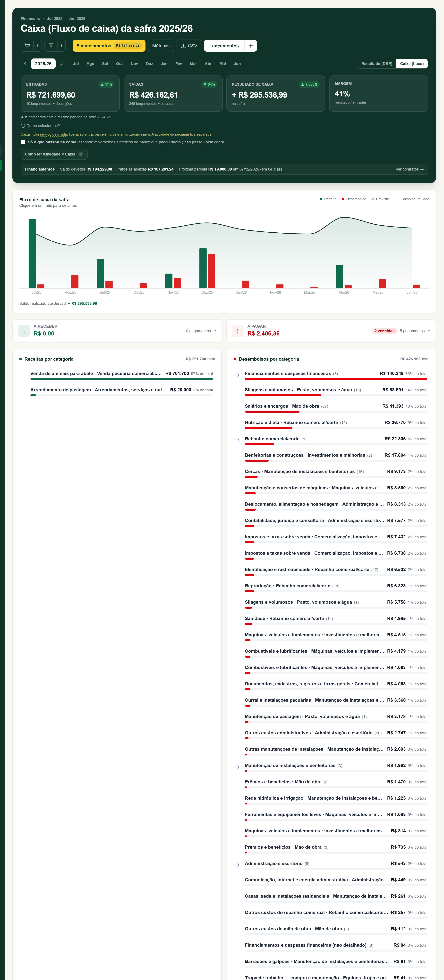Expand Rebanho comercial/corte (5) category
The height and width of the screenshot is (980, 444).
click(238, 441)
